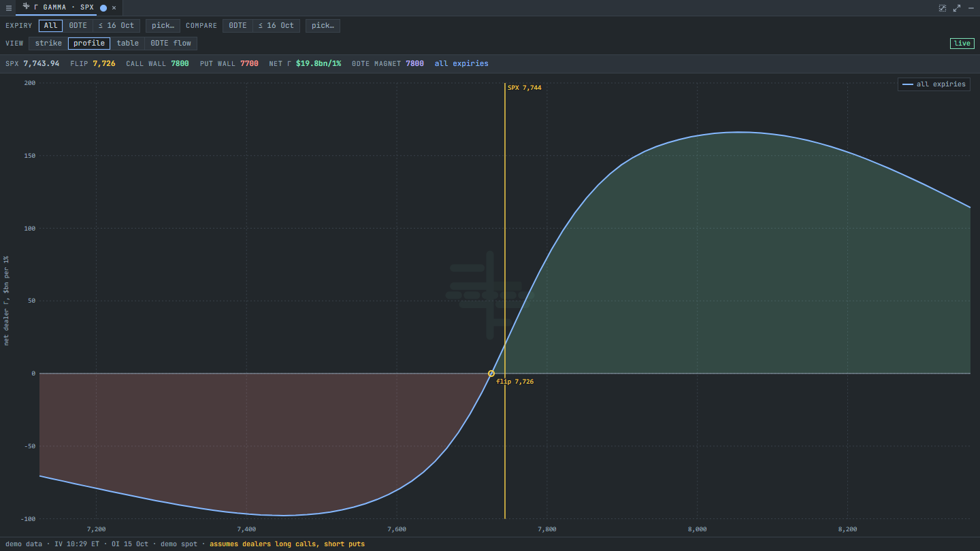Enable COMPARE against 0DTE
The image size is (980, 551).
(238, 26)
